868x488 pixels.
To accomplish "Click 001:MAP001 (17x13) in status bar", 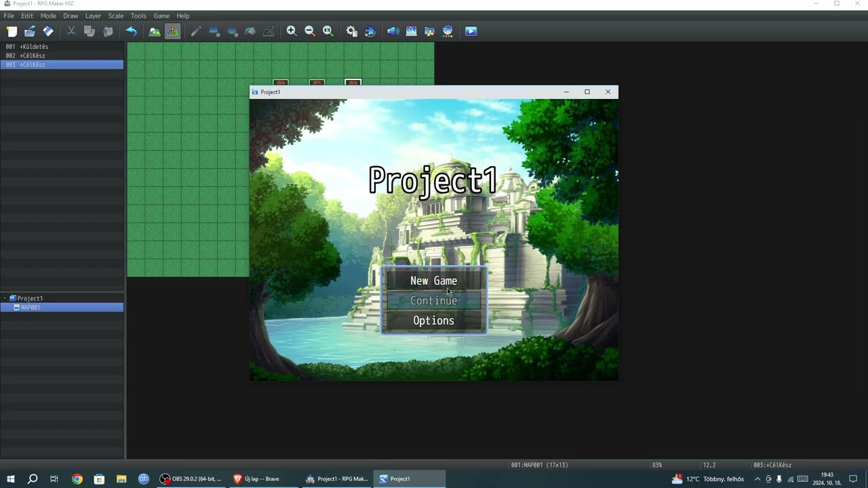I will pyautogui.click(x=540, y=465).
